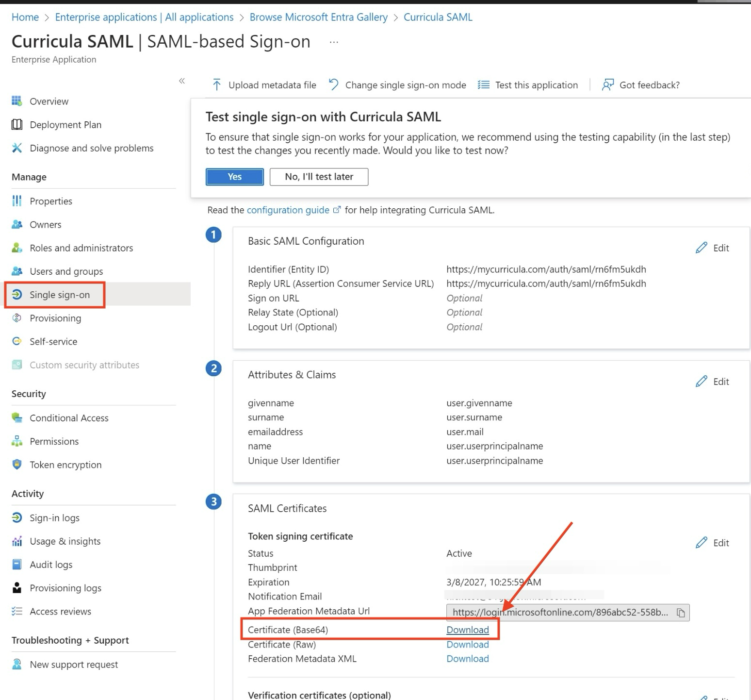Click the Conditional Access icon
The image size is (751, 700).
click(x=17, y=417)
